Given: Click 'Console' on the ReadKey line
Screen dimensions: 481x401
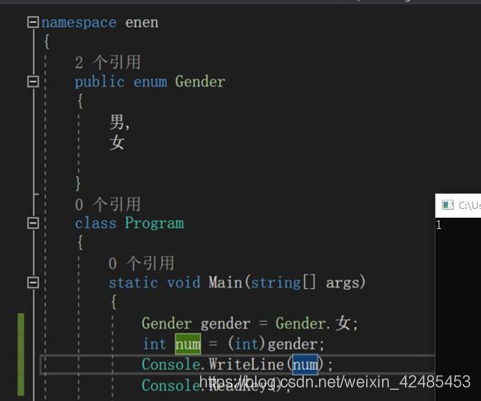Looking at the screenshot, I should click(171, 385).
